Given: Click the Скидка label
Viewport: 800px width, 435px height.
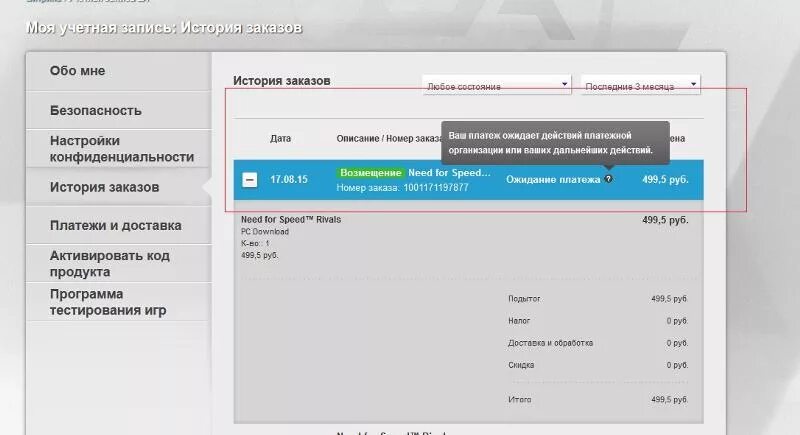Looking at the screenshot, I should point(521,365).
